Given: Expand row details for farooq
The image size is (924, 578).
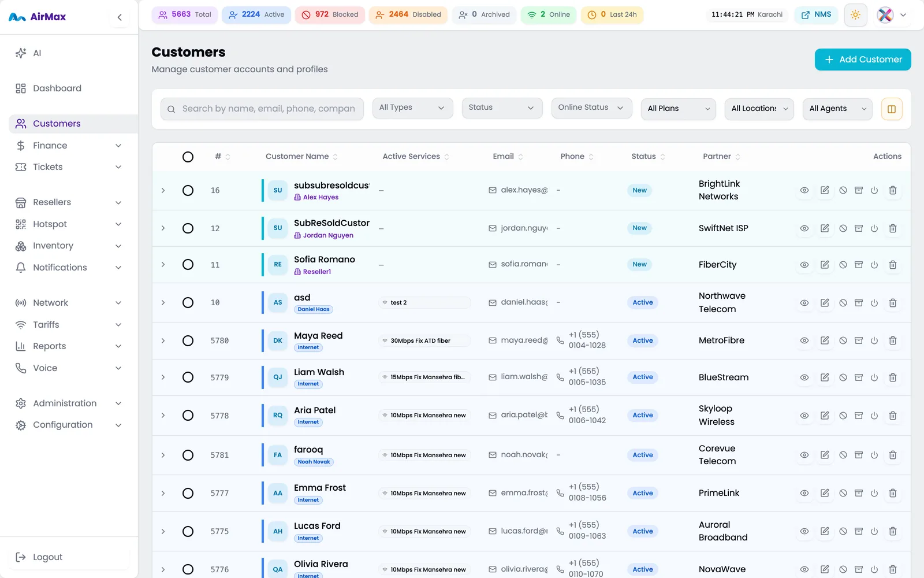Looking at the screenshot, I should tap(163, 455).
